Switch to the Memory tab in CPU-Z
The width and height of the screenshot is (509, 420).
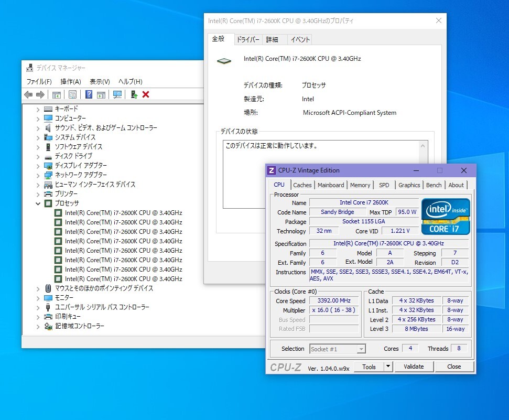(360, 185)
